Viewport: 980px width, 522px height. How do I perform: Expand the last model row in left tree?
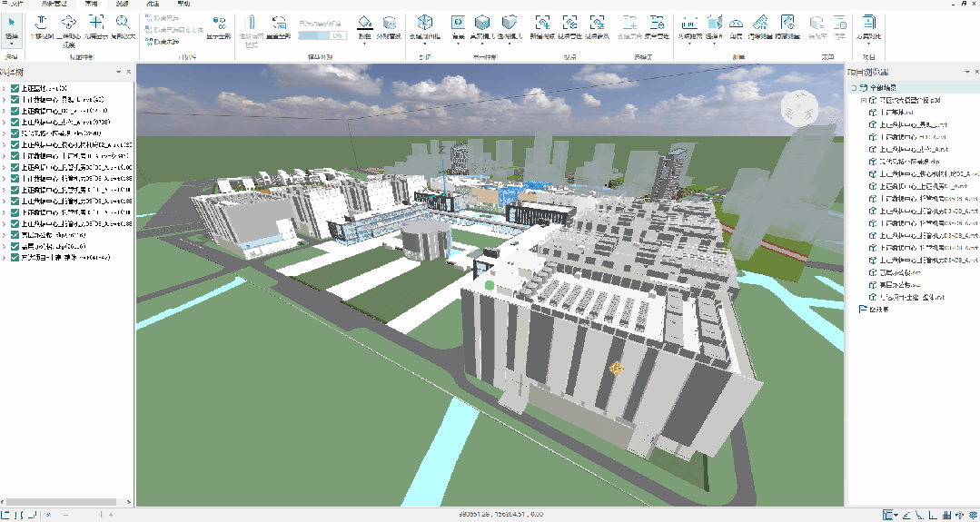click(x=4, y=257)
